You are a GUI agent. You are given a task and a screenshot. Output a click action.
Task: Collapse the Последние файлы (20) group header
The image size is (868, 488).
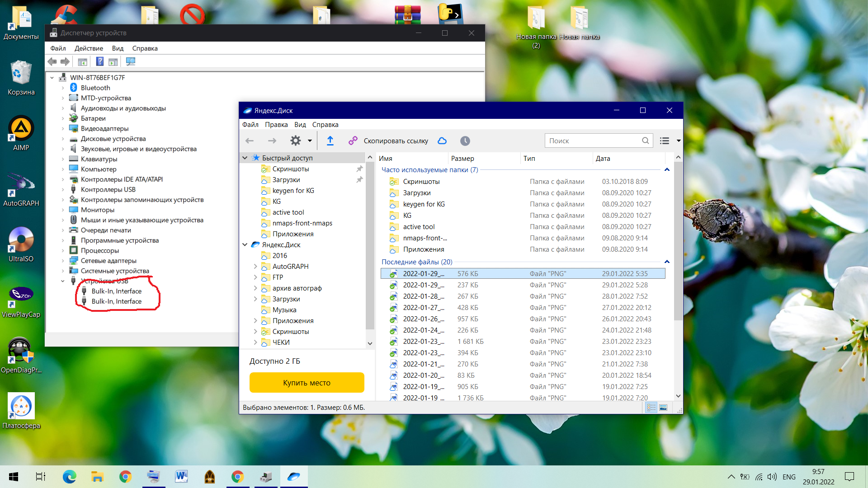[666, 262]
